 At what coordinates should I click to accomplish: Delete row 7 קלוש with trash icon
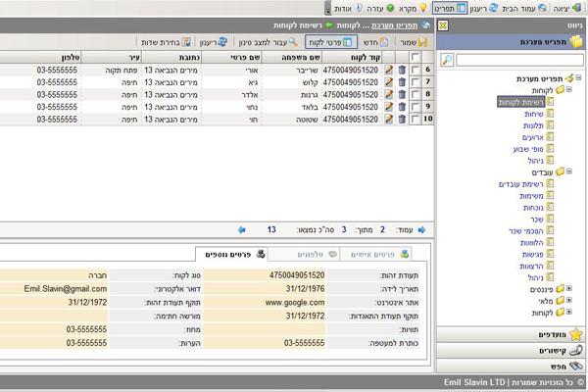(402, 82)
